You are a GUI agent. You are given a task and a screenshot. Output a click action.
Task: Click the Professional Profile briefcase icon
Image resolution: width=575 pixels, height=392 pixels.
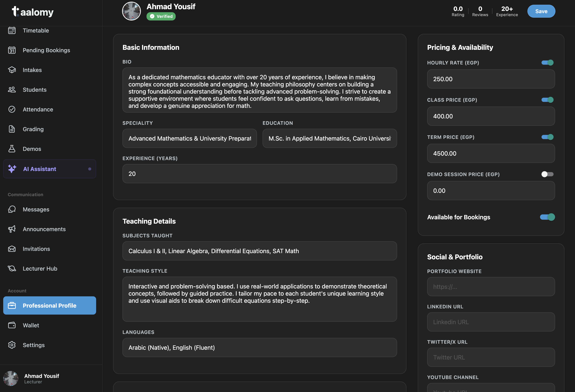tap(12, 306)
